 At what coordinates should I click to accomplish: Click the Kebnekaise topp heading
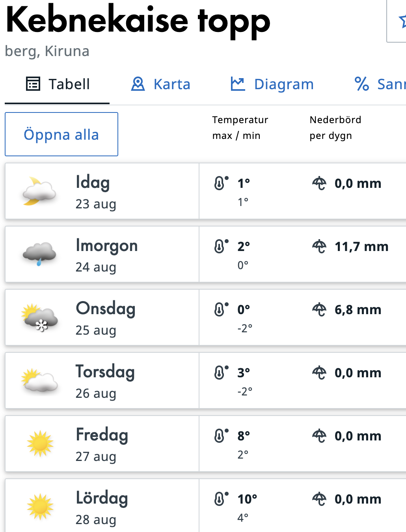(138, 21)
